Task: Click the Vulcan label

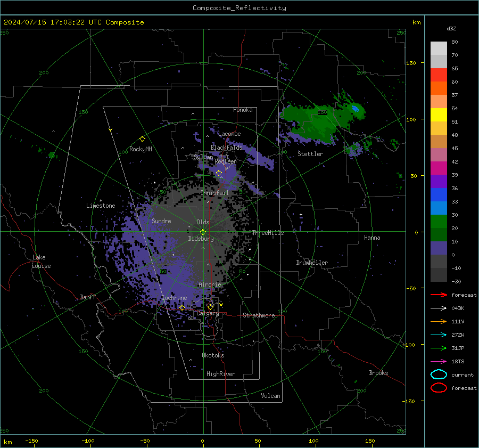Action: pyautogui.click(x=270, y=396)
